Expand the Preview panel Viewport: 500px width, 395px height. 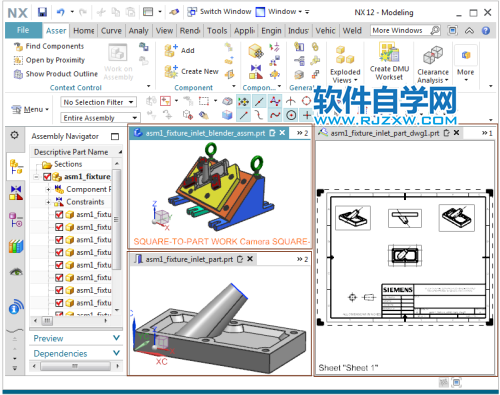[76, 338]
